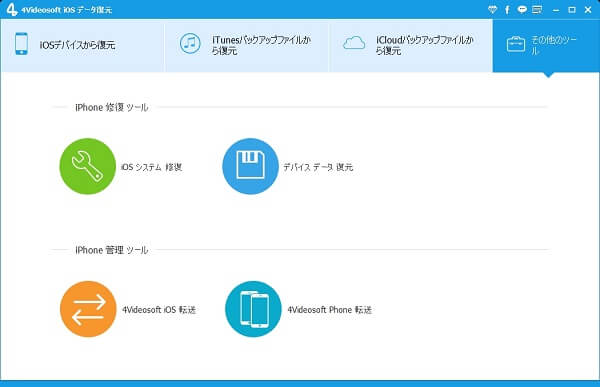This screenshot has width=600, height=387.
Task: Click the diamond purchase icon in title bar
Action: 492,10
